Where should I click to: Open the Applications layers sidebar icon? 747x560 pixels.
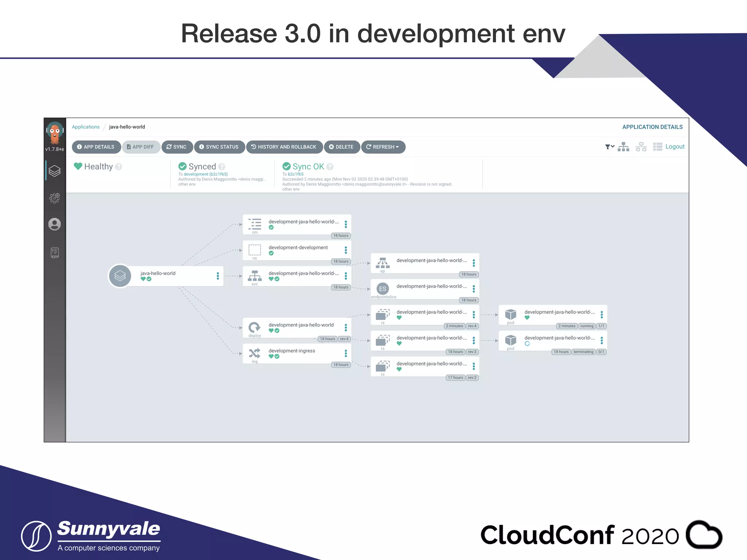pyautogui.click(x=55, y=171)
